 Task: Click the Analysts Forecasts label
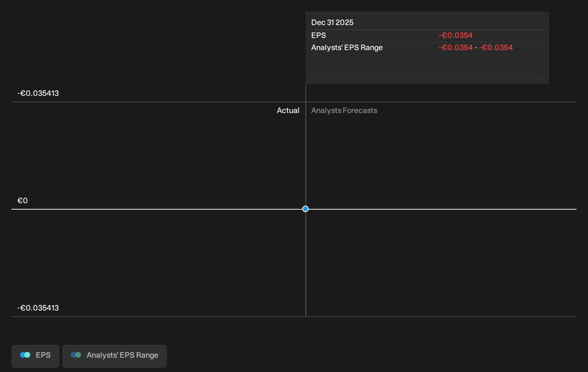pos(344,111)
